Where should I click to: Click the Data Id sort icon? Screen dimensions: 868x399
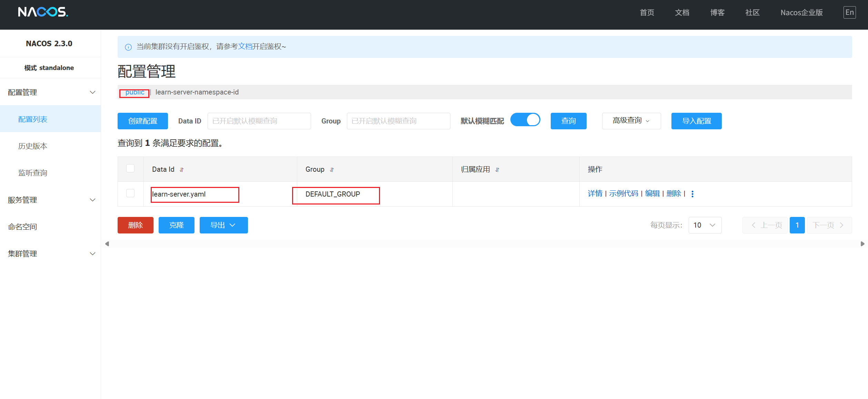(x=182, y=170)
